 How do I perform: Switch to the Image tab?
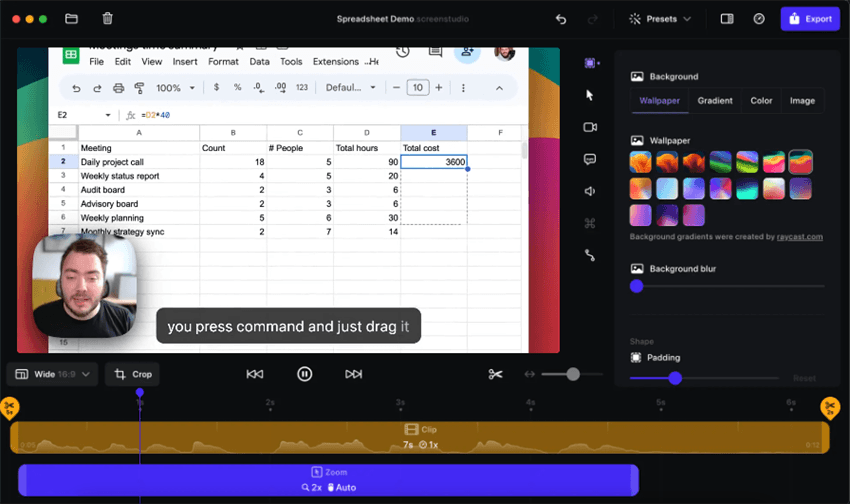pyautogui.click(x=802, y=101)
